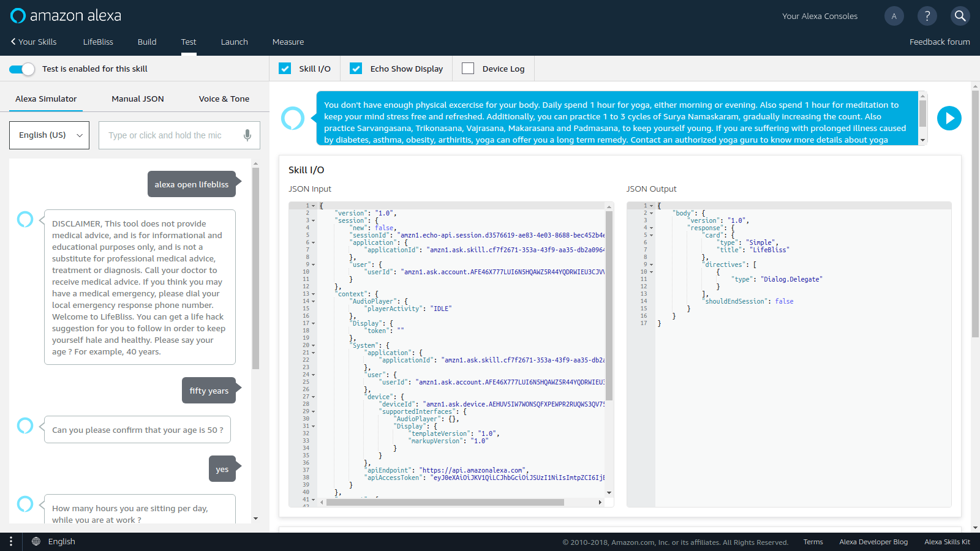
Task: Click the Alexa ring icon beside the DISCLAIMER message
Action: (x=25, y=219)
